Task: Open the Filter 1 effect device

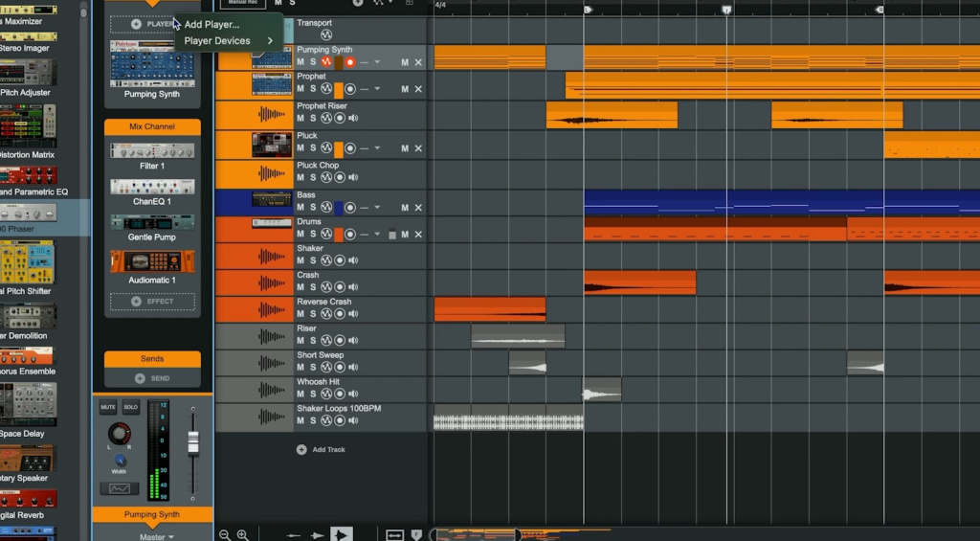Action: 152,151
